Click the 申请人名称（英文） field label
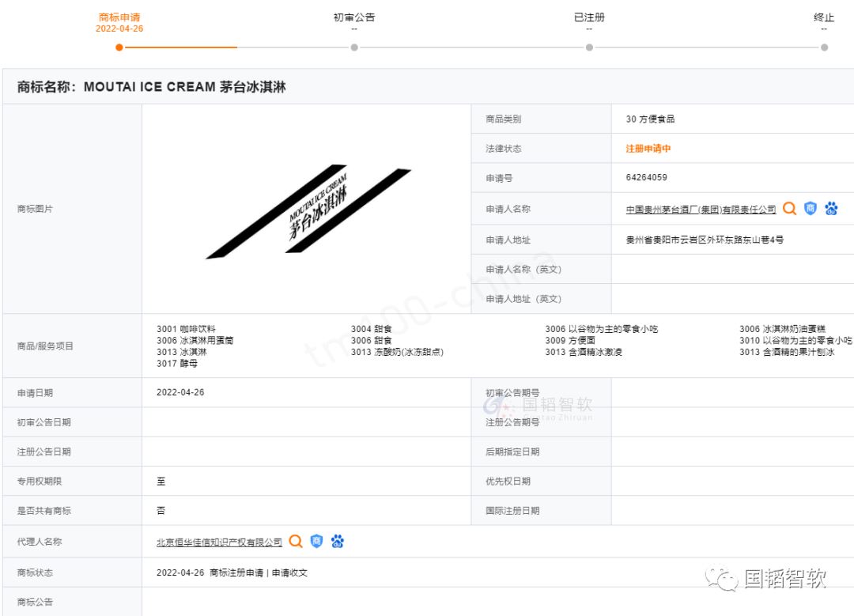Screen dimensions: 854x616 (x=523, y=269)
